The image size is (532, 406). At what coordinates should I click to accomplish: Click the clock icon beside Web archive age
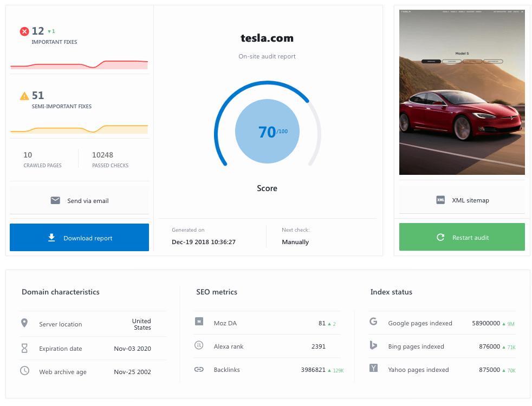tap(24, 370)
